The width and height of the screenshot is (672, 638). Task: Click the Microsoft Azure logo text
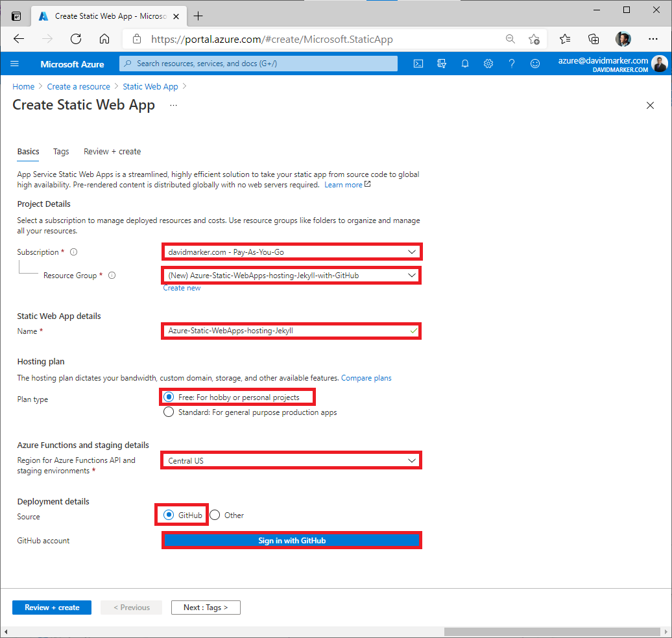tap(72, 64)
